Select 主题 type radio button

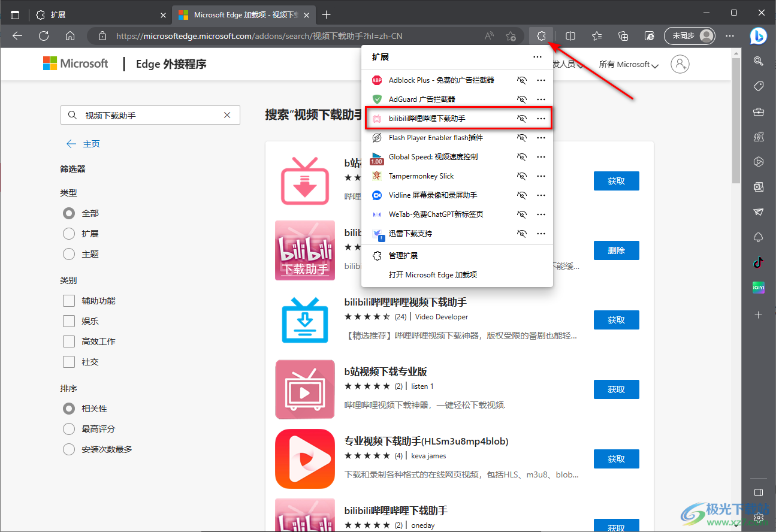[69, 254]
